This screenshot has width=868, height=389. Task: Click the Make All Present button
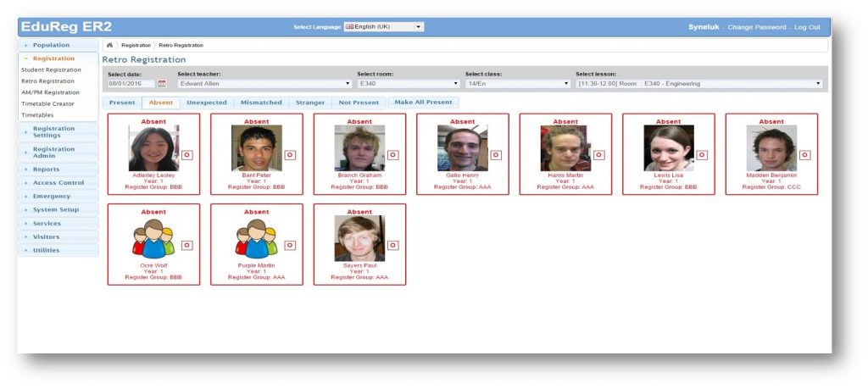coord(422,103)
